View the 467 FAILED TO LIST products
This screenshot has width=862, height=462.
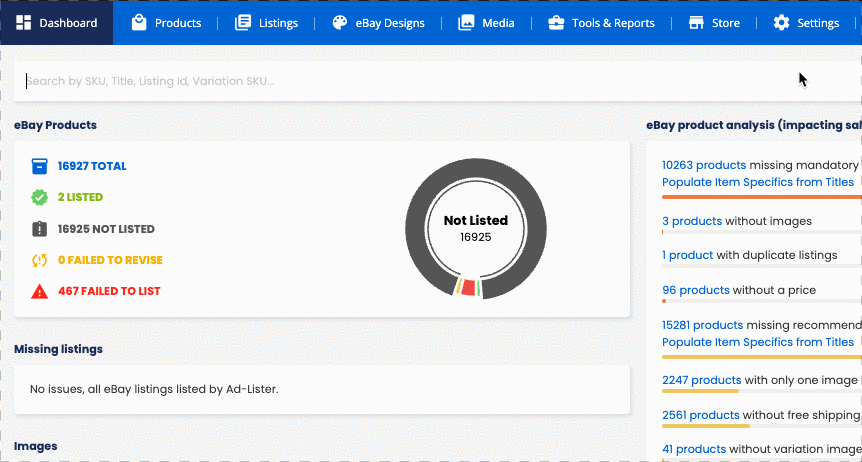tap(109, 291)
